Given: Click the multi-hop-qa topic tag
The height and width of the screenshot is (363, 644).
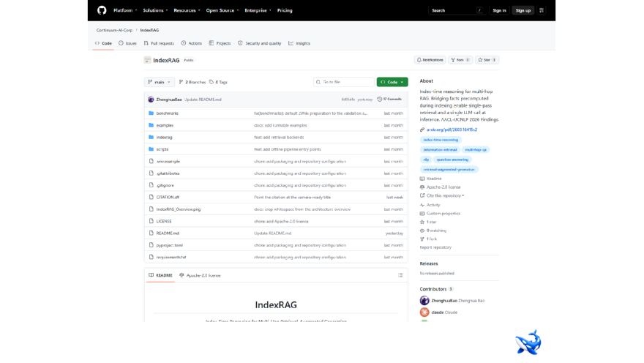Looking at the screenshot, I should [x=476, y=150].
